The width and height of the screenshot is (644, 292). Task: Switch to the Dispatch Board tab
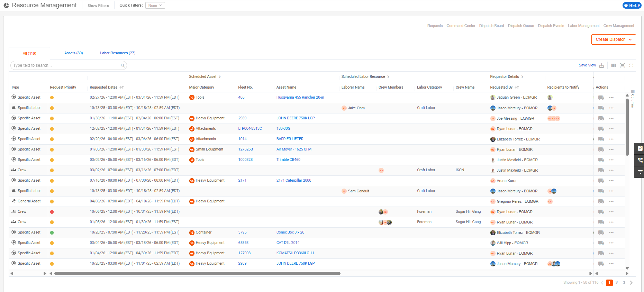491,26
